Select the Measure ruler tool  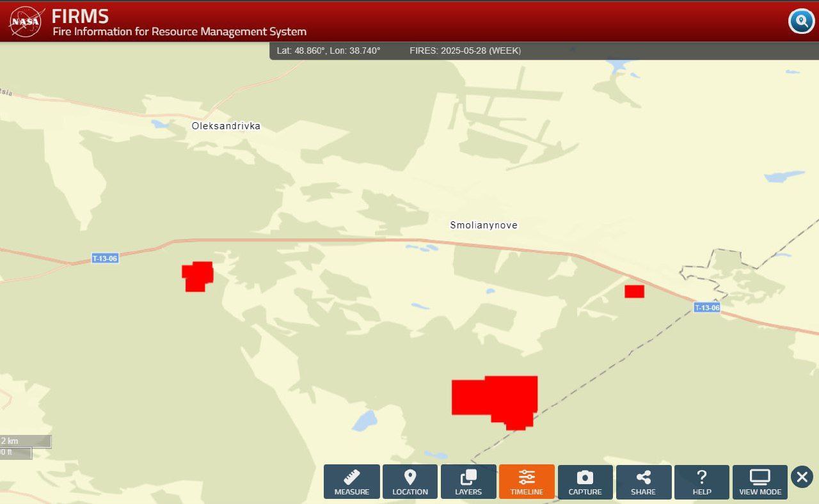coord(351,482)
